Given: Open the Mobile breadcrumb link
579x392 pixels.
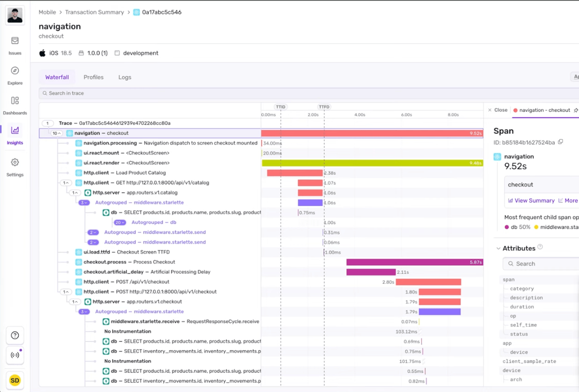Looking at the screenshot, I should (x=46, y=12).
